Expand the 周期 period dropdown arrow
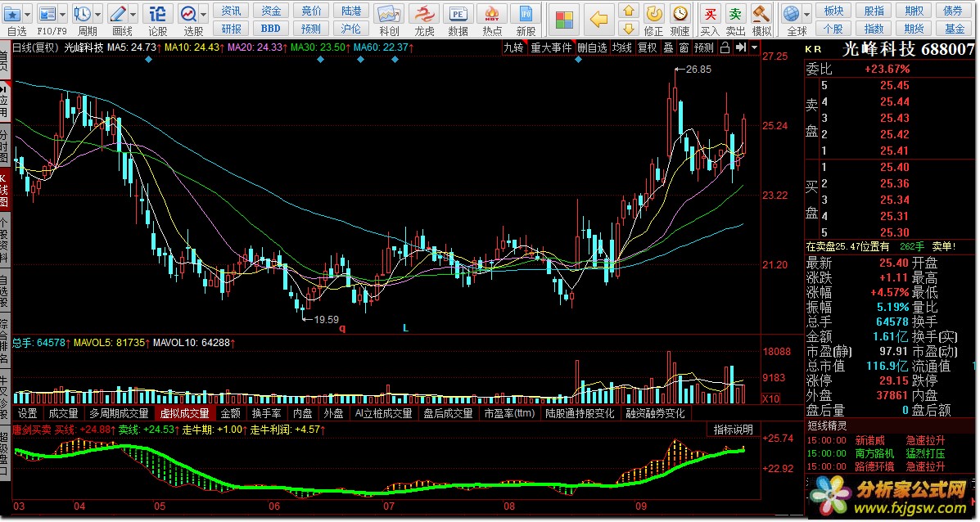The image size is (980, 522). 98,14
